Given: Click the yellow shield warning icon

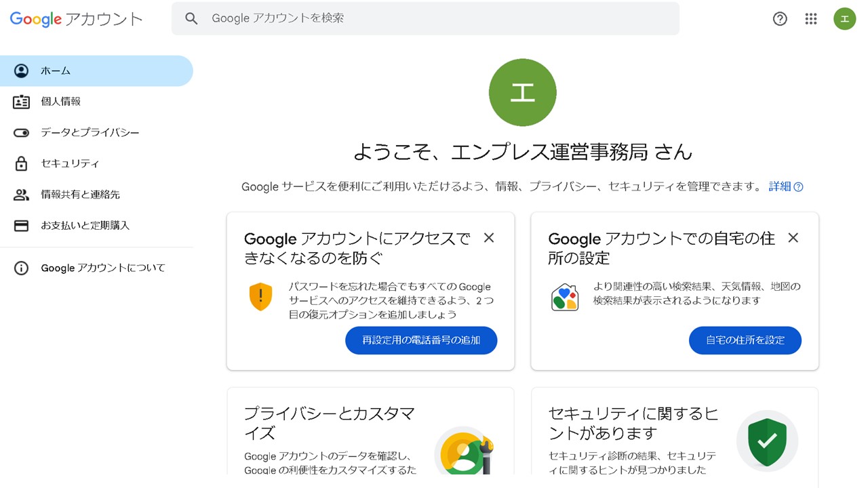Looking at the screenshot, I should 260,297.
